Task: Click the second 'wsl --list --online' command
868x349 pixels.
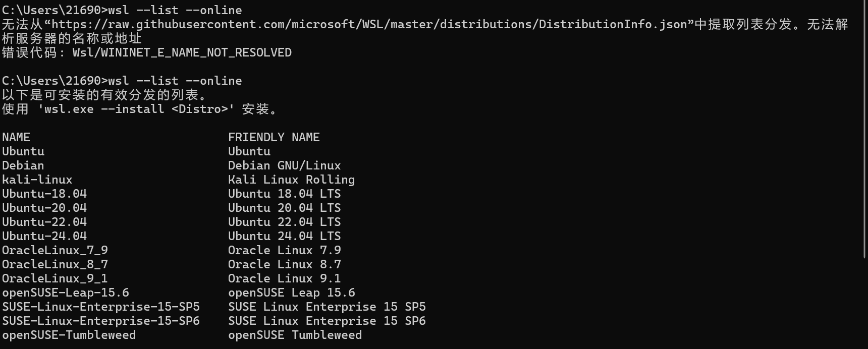Action: coord(175,81)
